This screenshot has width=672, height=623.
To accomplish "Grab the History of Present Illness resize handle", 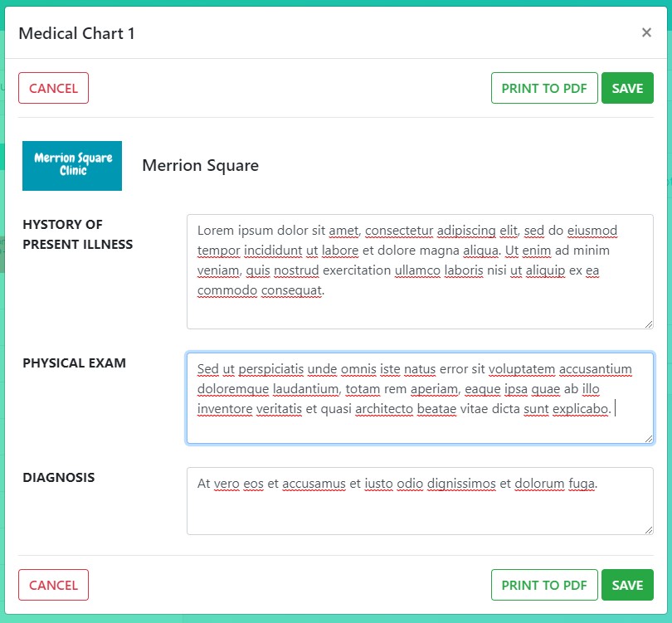I will [x=648, y=324].
